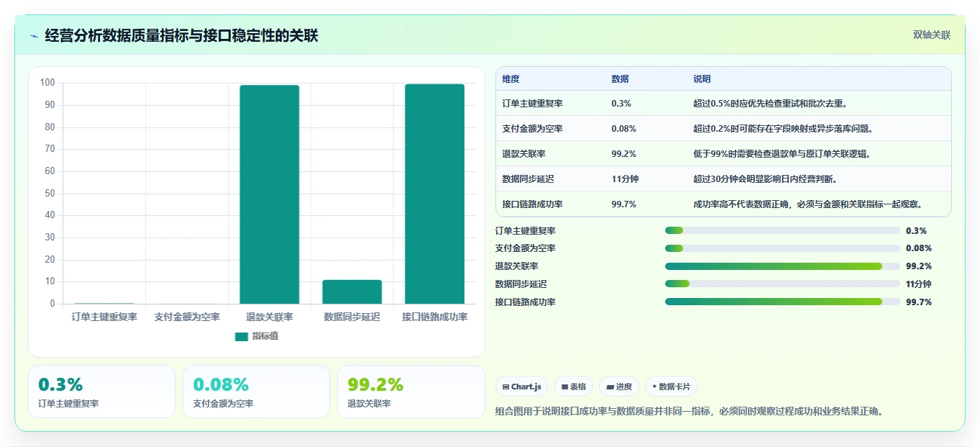Click the 99.7% value in the table
This screenshot has width=980, height=447.
623,204
